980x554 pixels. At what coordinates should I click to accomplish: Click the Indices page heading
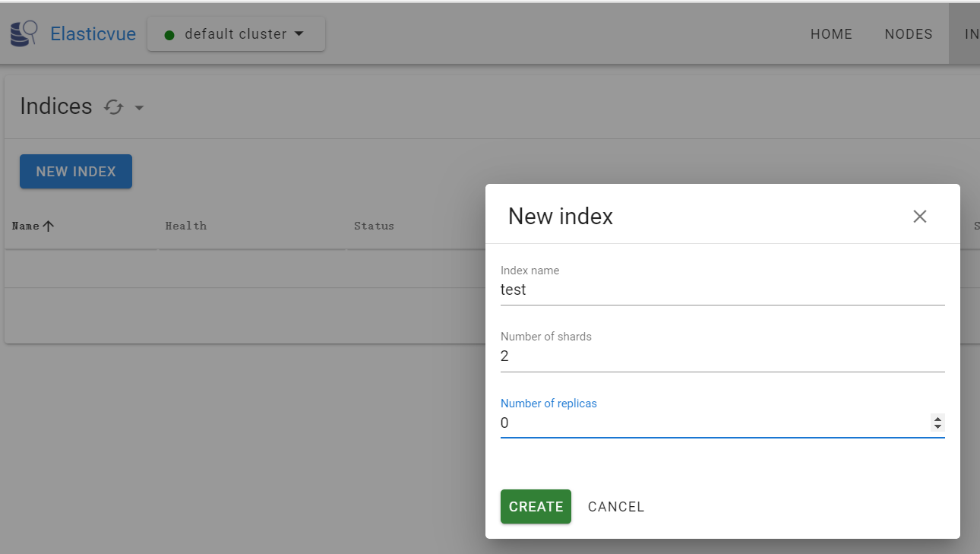pyautogui.click(x=56, y=106)
